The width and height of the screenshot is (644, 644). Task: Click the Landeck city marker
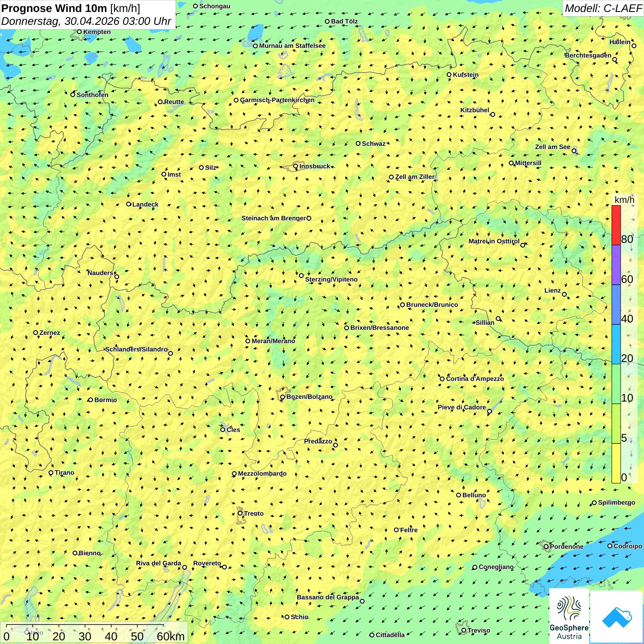[x=129, y=204]
